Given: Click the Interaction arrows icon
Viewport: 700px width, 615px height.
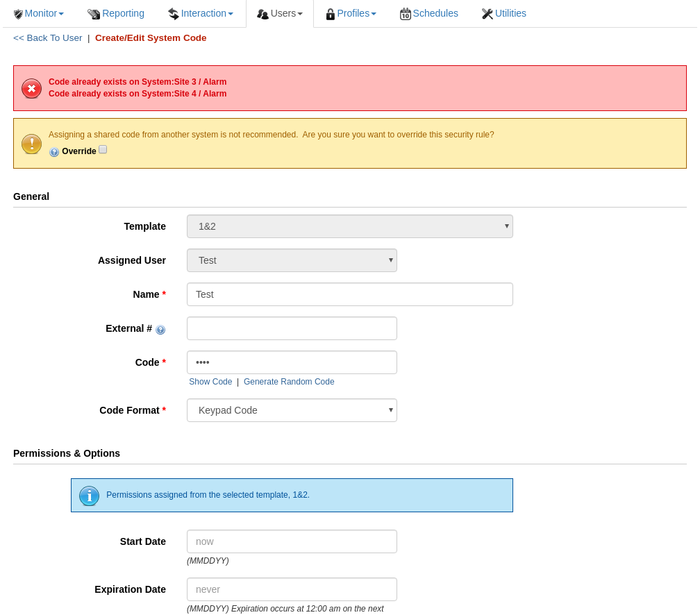Looking at the screenshot, I should click(x=173, y=15).
